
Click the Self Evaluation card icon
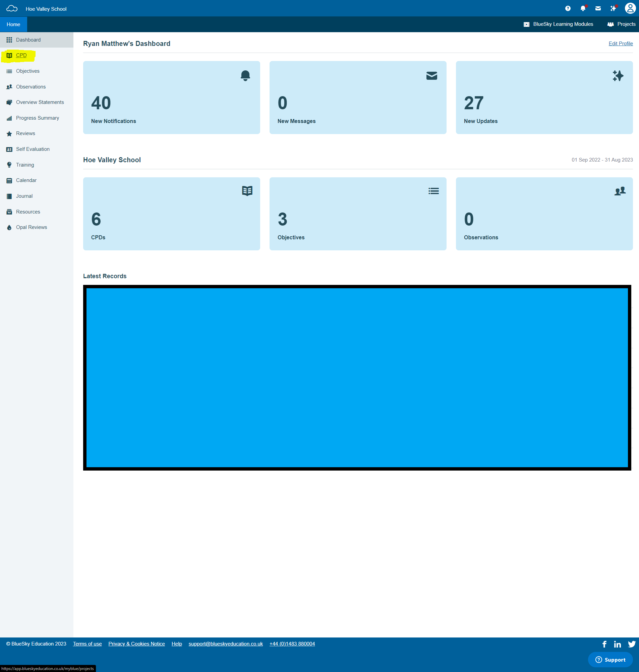tap(9, 149)
